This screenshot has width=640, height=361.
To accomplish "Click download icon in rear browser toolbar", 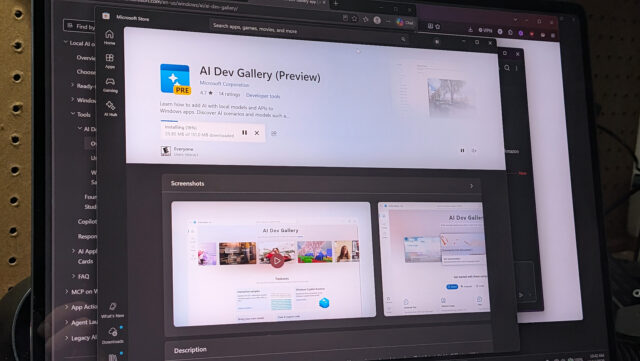I will click(470, 29).
